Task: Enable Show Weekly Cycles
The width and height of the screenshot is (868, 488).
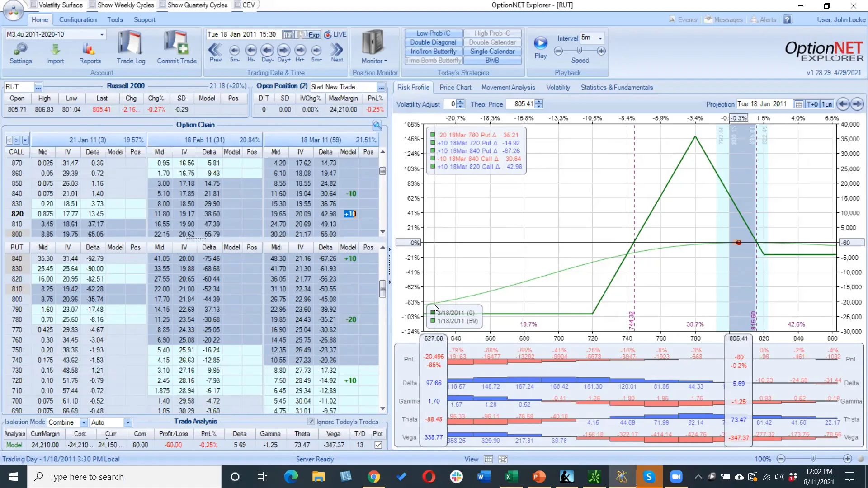Action: pos(92,5)
